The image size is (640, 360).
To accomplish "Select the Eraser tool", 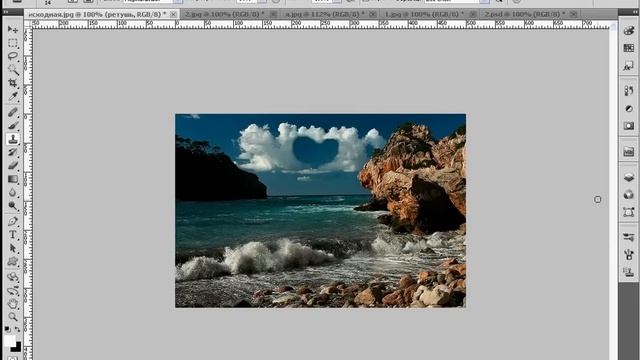I will (x=13, y=166).
